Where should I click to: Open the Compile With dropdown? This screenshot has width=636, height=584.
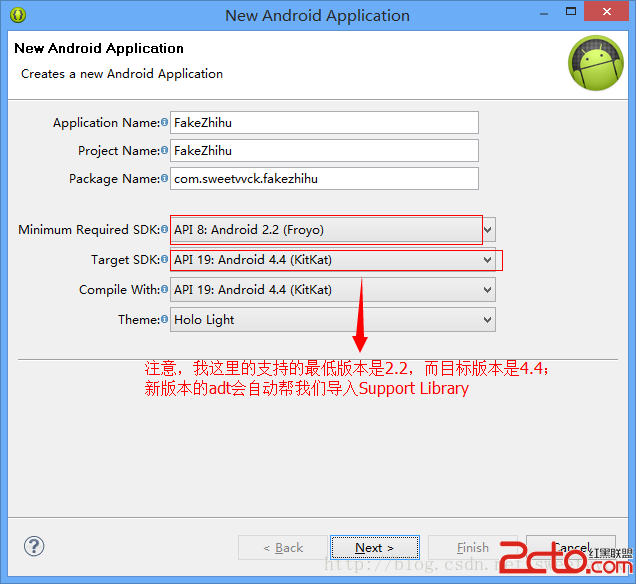coord(333,290)
